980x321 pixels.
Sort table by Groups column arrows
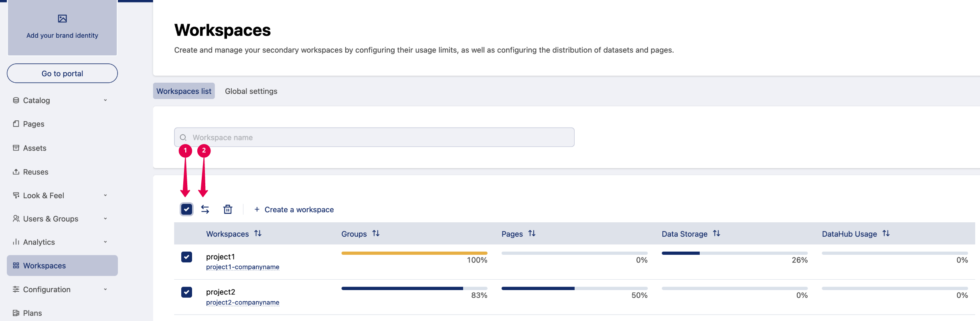[376, 234]
